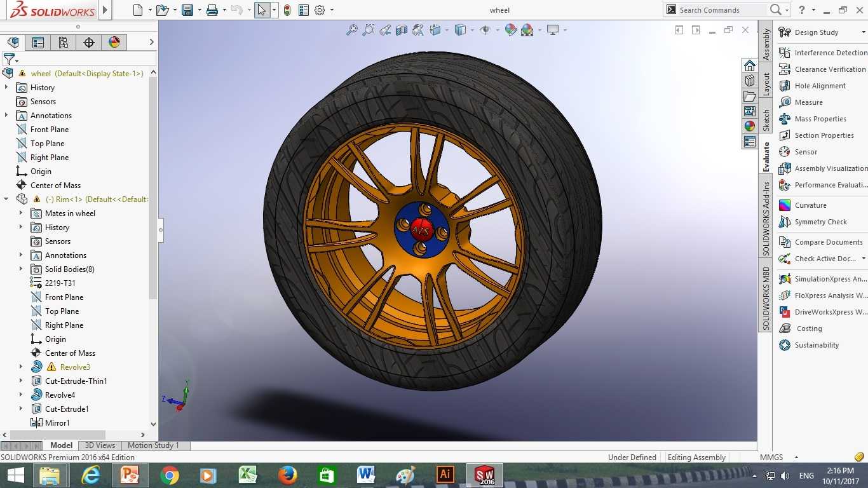Click the View Settings monitor icon

coord(553,30)
